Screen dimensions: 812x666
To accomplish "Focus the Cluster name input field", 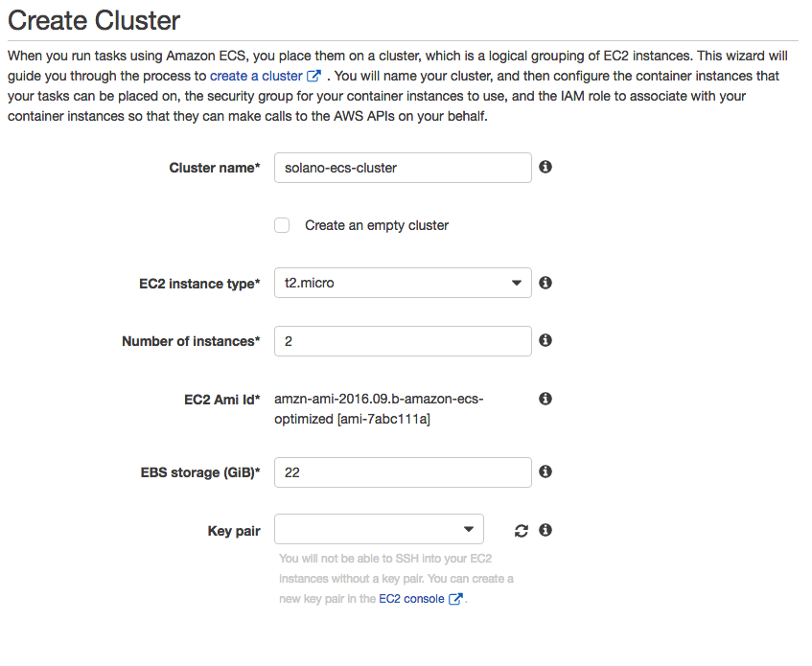I will click(x=403, y=168).
